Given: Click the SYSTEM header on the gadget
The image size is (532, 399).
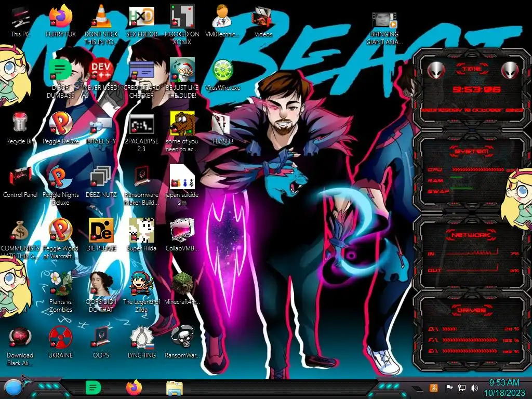Looking at the screenshot, I should point(471,151).
